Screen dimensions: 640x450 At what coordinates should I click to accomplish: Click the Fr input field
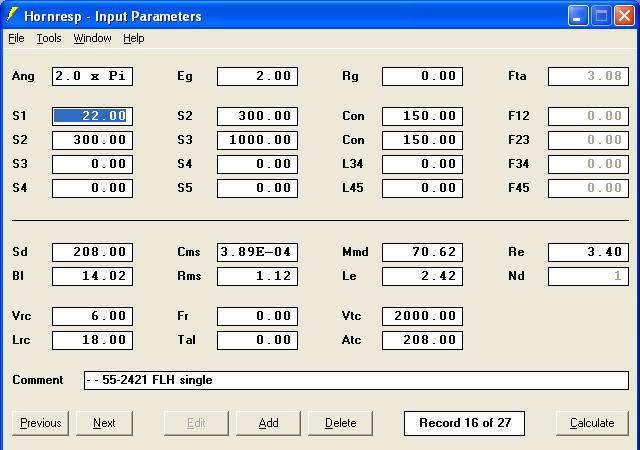258,316
